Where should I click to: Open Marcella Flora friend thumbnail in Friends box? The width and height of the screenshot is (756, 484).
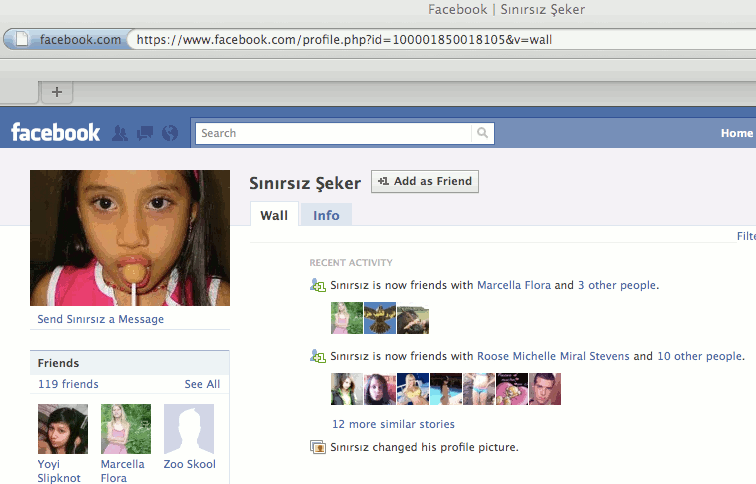pos(126,429)
